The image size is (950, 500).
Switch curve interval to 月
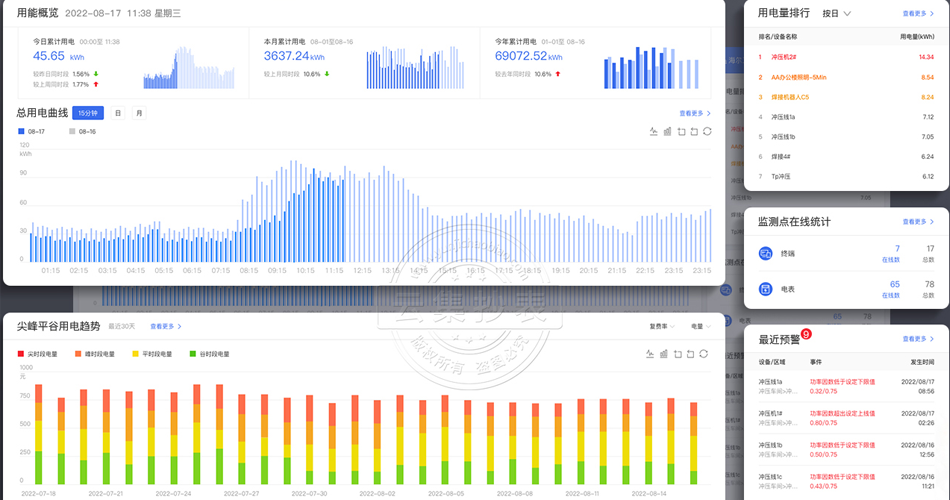[x=139, y=113]
